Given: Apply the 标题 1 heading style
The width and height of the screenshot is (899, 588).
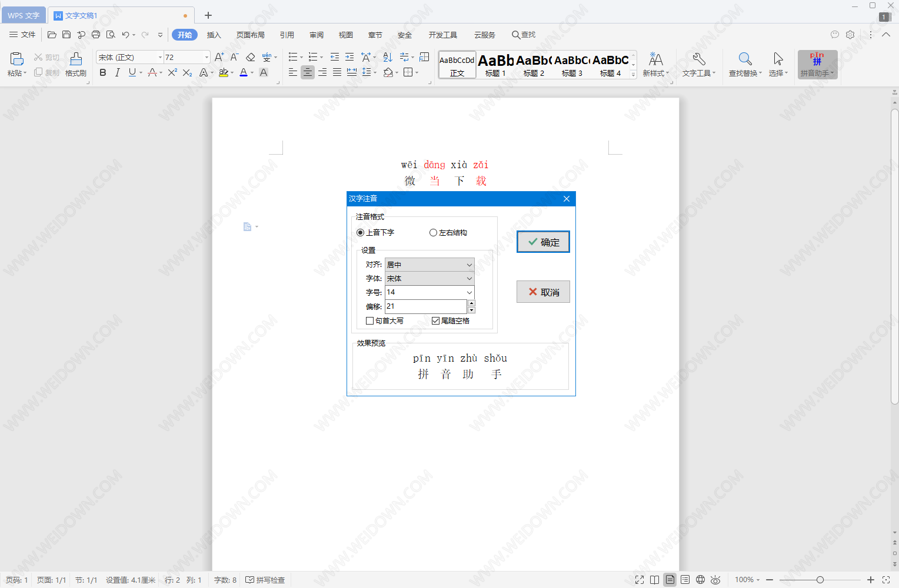Looking at the screenshot, I should pos(495,65).
